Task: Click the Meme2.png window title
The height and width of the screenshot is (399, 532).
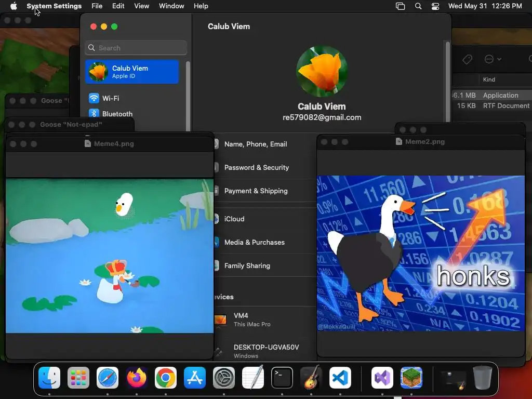Action: point(425,142)
